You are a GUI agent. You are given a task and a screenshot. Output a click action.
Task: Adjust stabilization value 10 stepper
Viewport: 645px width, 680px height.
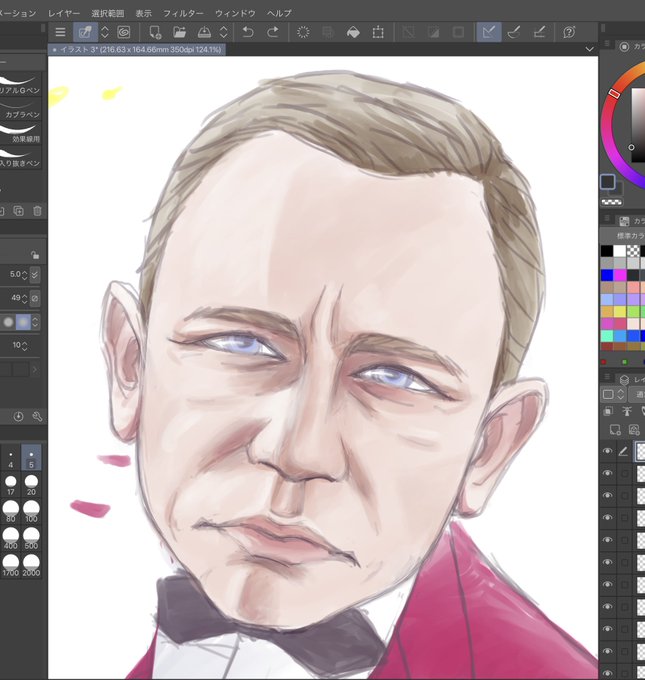coord(24,345)
